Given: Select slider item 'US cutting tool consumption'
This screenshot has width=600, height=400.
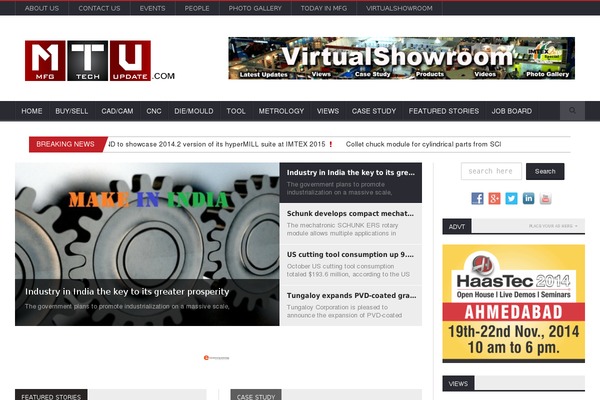Looking at the screenshot, I should click(351, 265).
